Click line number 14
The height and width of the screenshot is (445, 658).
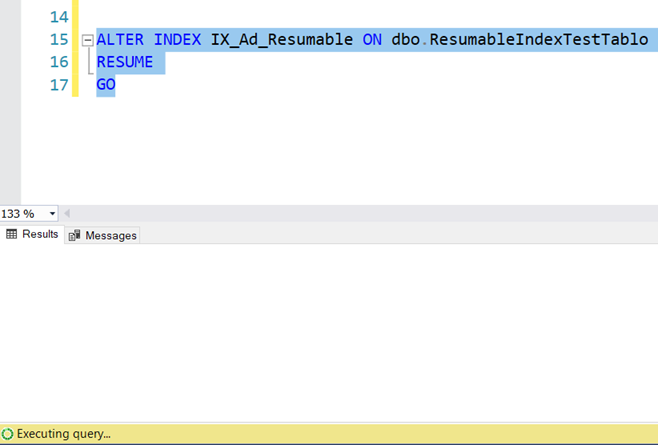click(x=59, y=17)
